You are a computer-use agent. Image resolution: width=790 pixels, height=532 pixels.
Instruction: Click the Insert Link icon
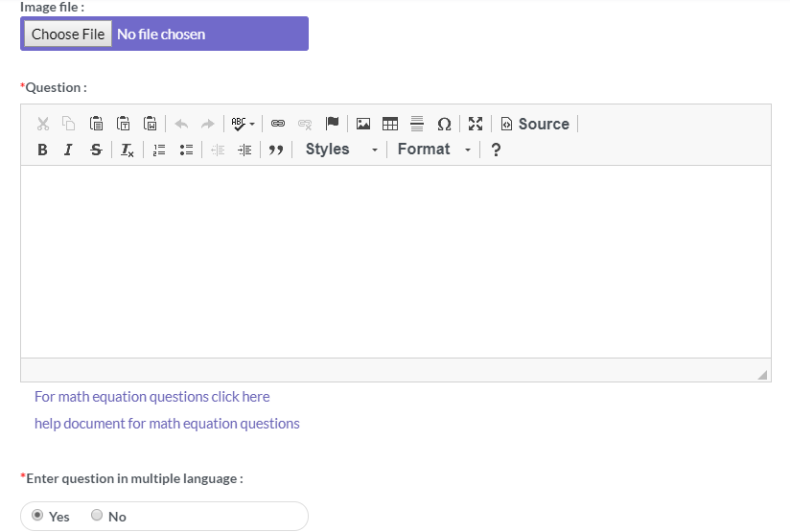[x=278, y=124]
